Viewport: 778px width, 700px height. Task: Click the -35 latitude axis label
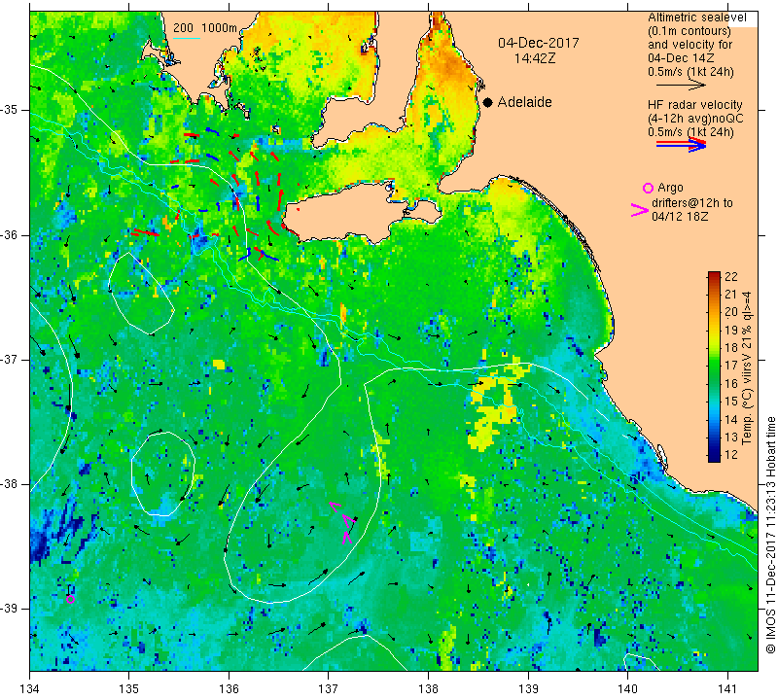coord(9,110)
